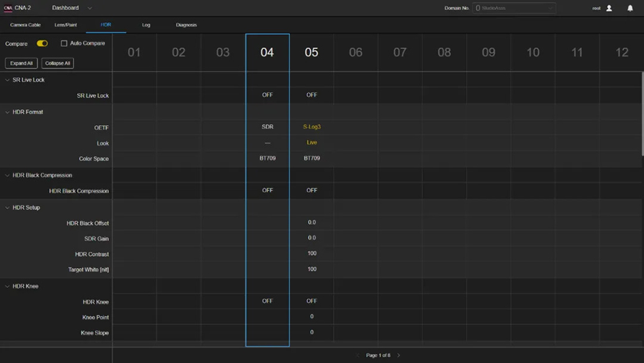Click camera 05 BT709 Color Space value
Screen dimensions: 644x363
pyautogui.click(x=312, y=159)
